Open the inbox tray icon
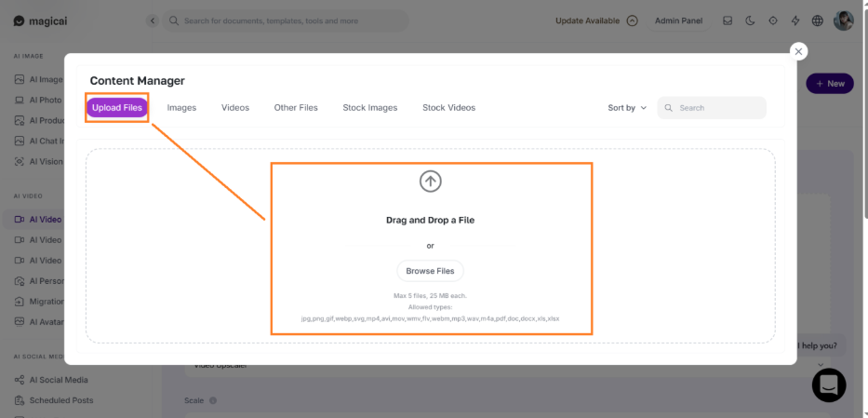Viewport: 868px width, 418px height. pyautogui.click(x=728, y=21)
